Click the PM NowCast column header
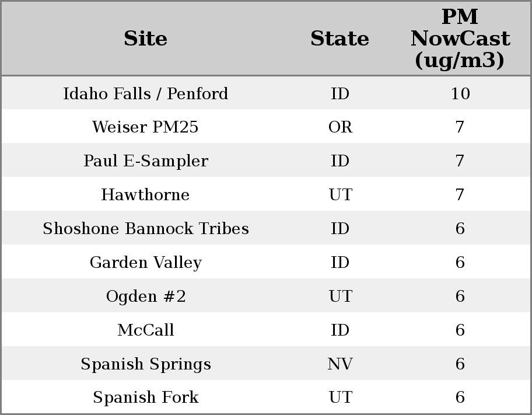 (x=460, y=39)
